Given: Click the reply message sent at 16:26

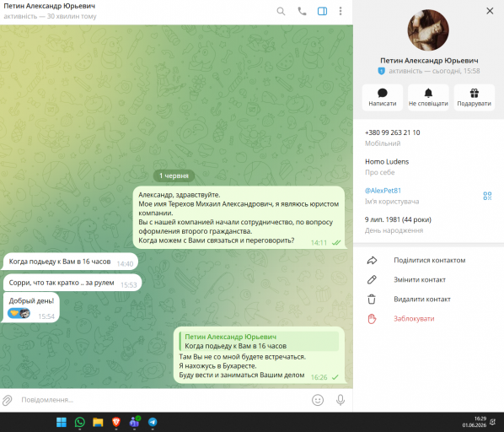Looking at the screenshot, I should click(x=259, y=355).
